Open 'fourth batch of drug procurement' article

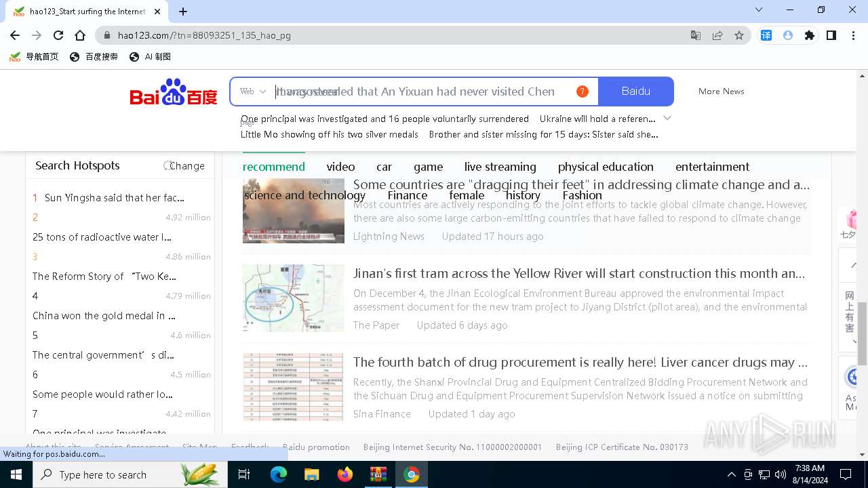(580, 363)
